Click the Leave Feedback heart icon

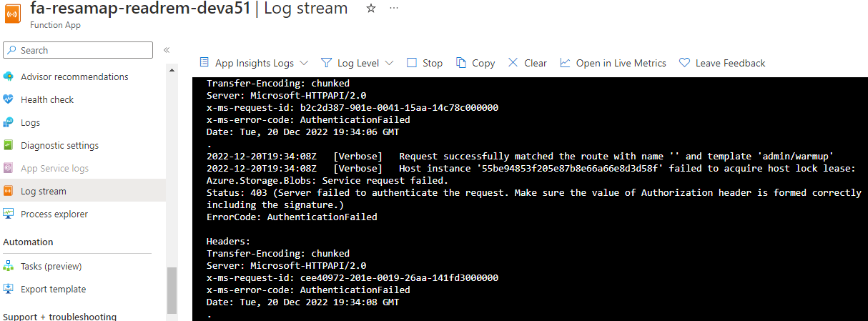684,63
